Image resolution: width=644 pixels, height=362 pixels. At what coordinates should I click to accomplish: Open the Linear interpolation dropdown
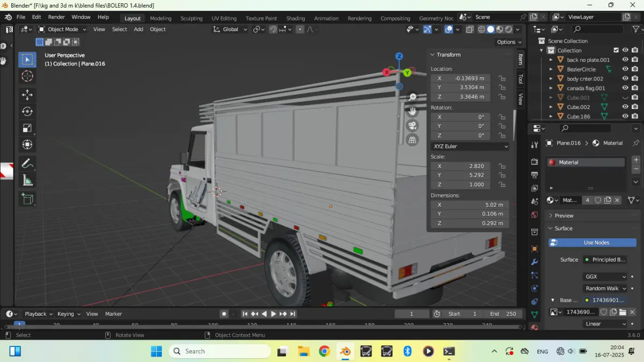click(x=605, y=324)
